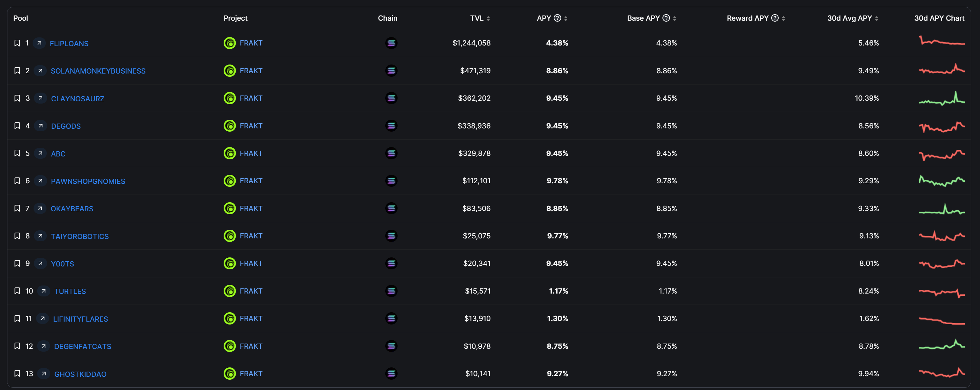Open FRAKT project link in DEGENFATCATS row
Viewport: 980px width, 390px height.
(251, 346)
